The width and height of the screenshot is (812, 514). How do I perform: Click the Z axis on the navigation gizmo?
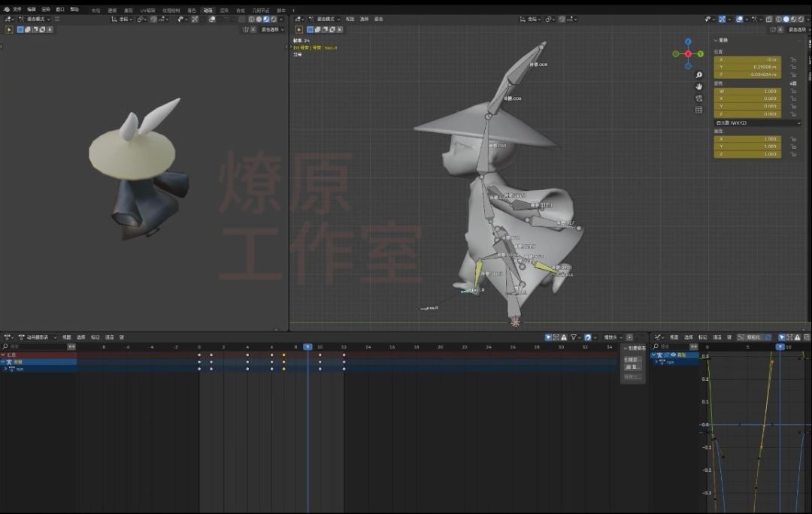click(x=688, y=42)
